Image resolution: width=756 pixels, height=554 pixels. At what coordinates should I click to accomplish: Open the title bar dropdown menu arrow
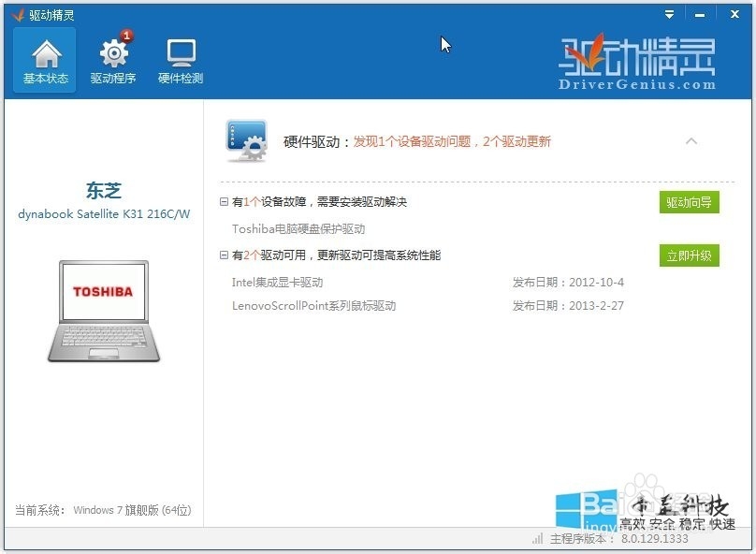pos(669,14)
